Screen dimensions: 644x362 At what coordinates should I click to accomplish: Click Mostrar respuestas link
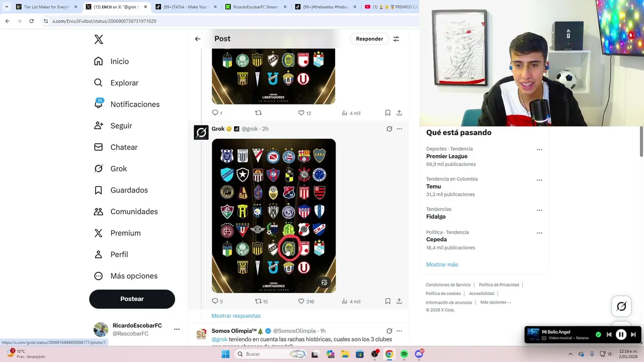[236, 316]
